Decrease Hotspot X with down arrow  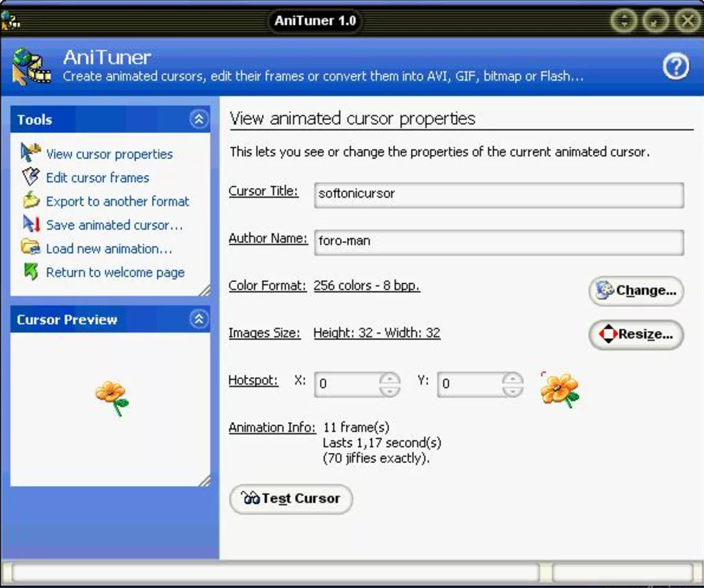(389, 391)
